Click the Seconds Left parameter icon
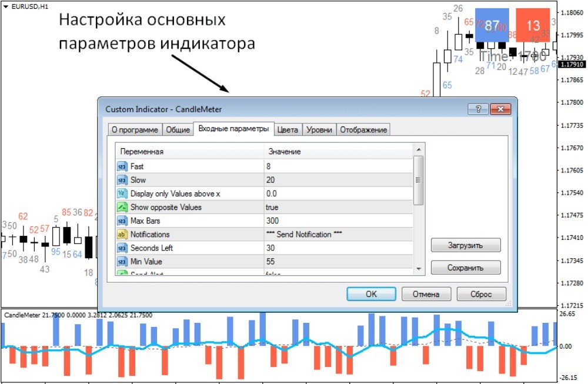The width and height of the screenshot is (588, 384). [x=121, y=248]
